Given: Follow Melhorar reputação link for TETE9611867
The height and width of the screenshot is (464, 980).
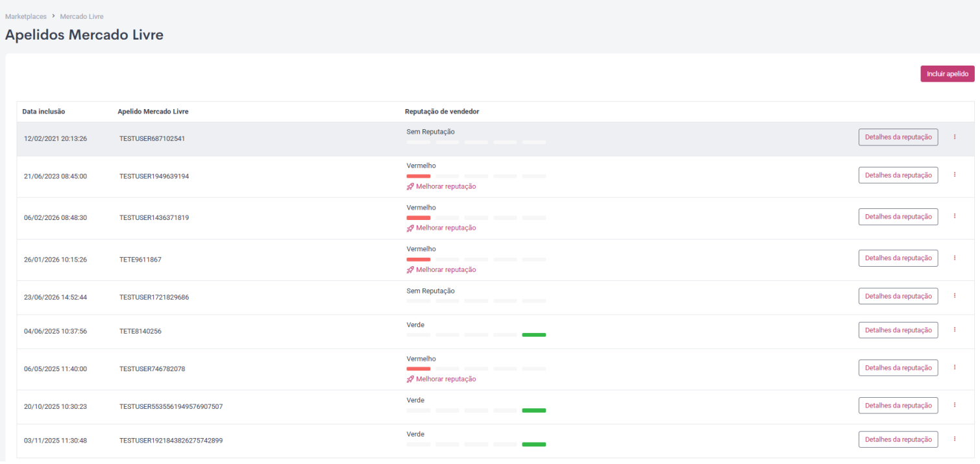Looking at the screenshot, I should 441,269.
